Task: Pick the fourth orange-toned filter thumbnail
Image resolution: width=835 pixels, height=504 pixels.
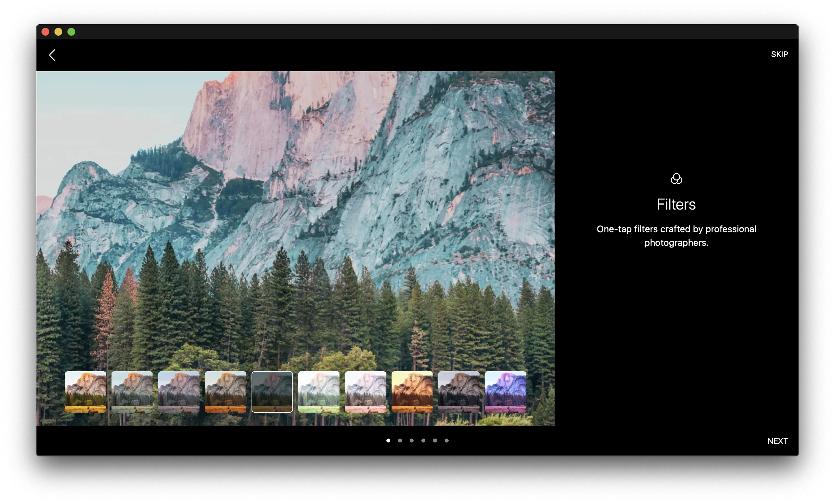Action: point(225,392)
